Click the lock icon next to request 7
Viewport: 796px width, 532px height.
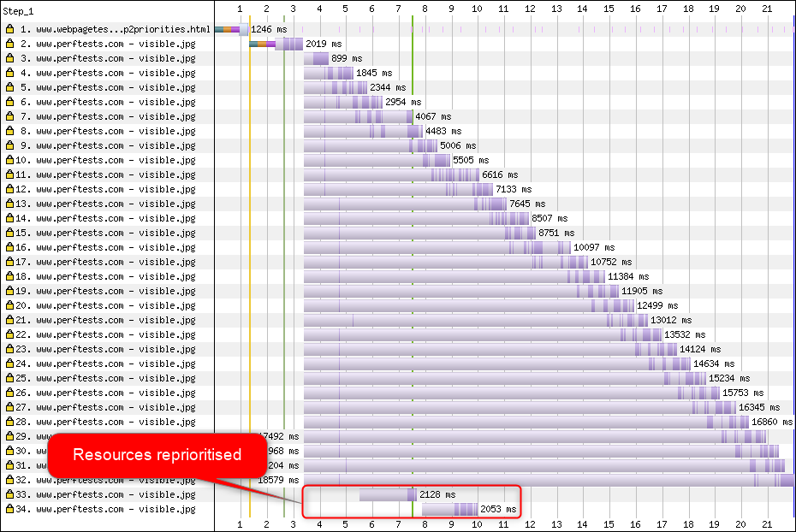pyautogui.click(x=9, y=116)
